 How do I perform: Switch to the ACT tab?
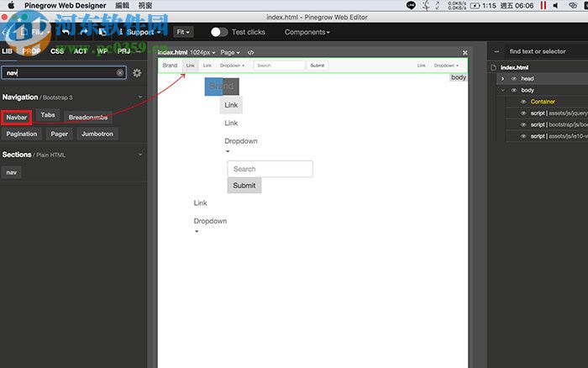pyautogui.click(x=80, y=51)
